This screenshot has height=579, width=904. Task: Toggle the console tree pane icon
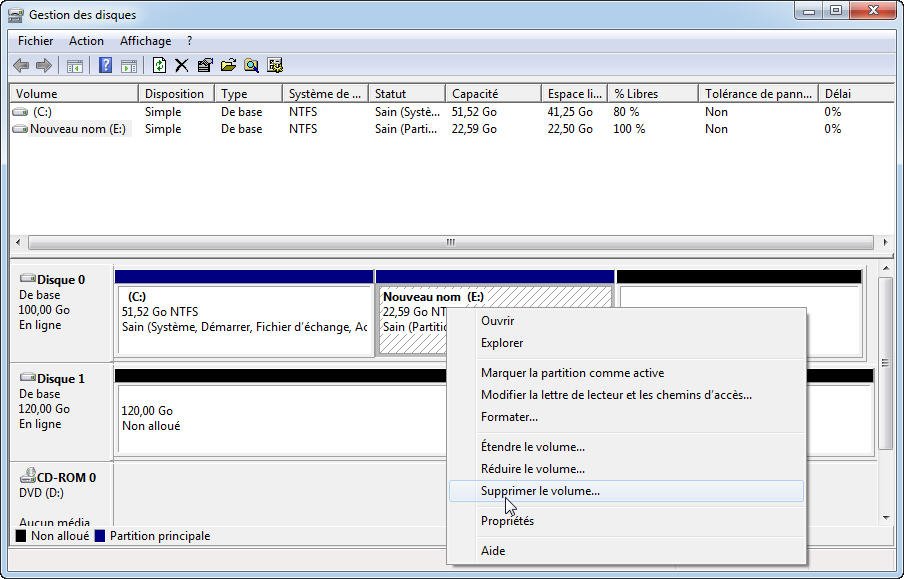click(74, 66)
